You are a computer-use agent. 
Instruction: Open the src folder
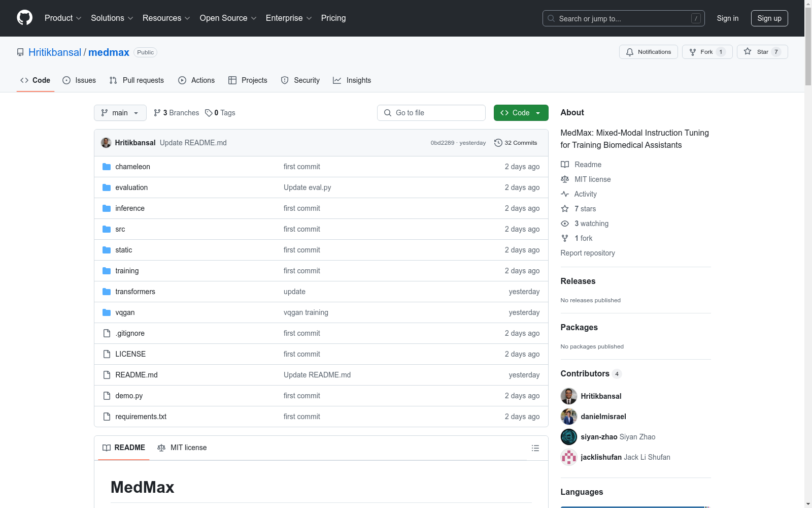[120, 229]
